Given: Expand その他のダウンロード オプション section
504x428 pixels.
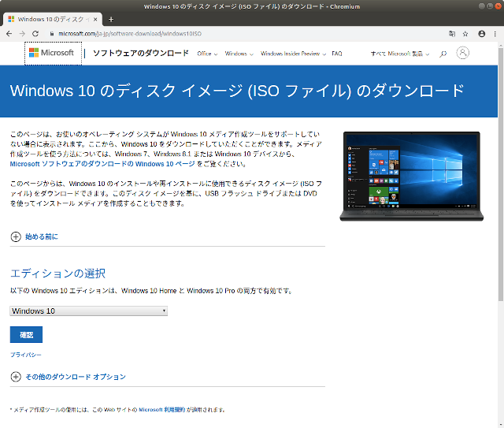Looking at the screenshot, I should (76, 377).
